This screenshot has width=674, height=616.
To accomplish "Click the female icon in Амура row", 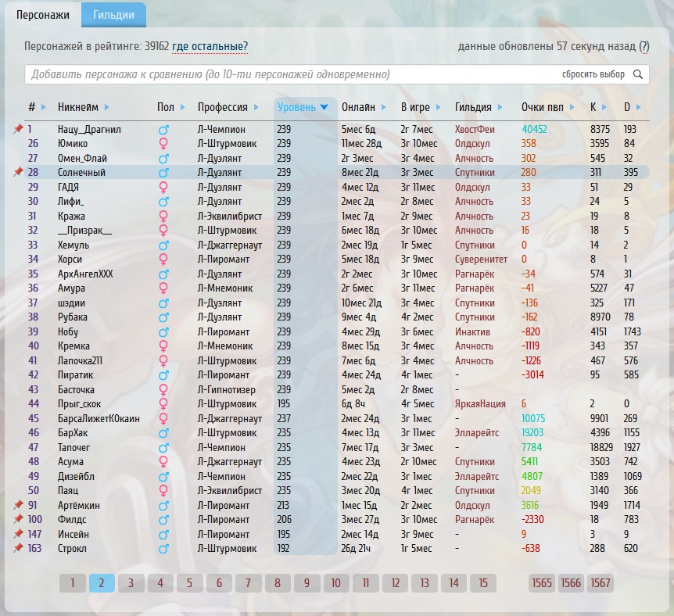I will 164,288.
